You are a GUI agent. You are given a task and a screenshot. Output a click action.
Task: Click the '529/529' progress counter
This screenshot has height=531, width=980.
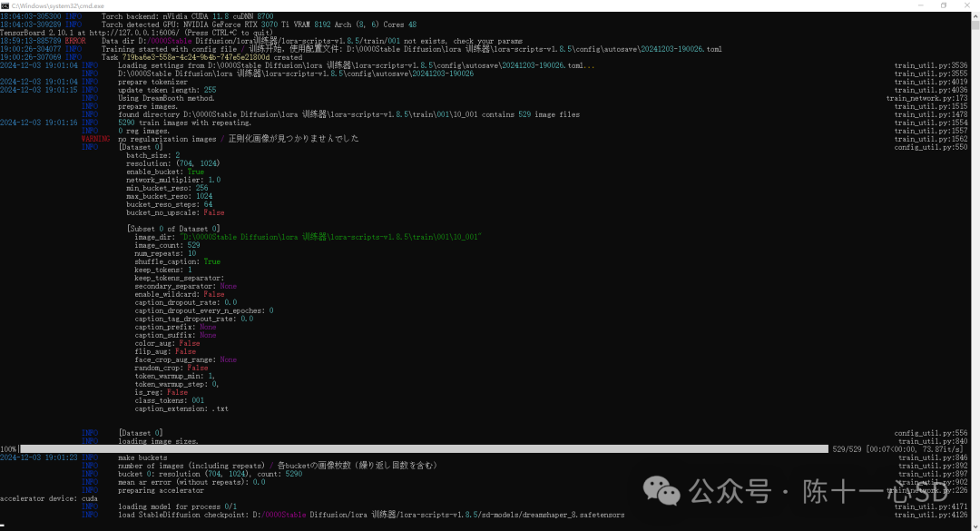pos(847,449)
